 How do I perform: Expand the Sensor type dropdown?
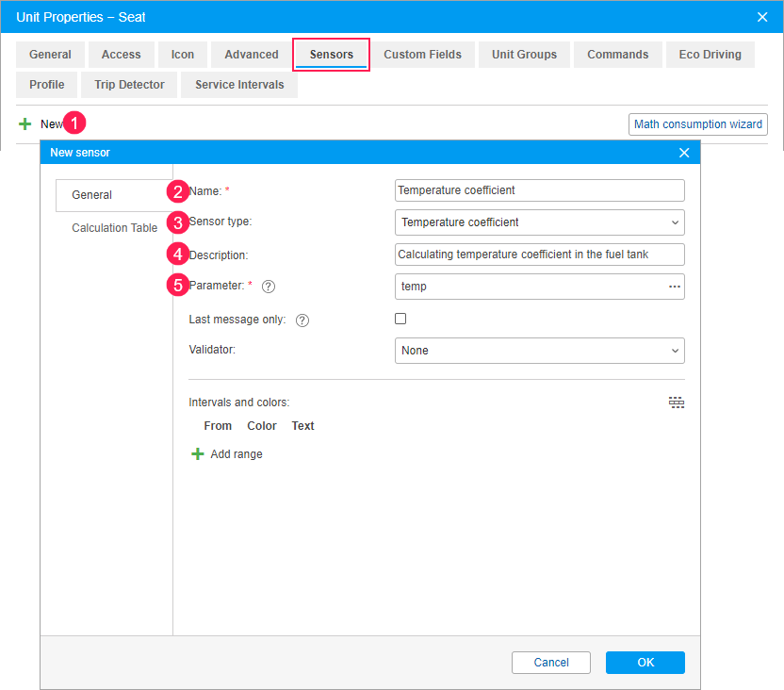(x=539, y=222)
